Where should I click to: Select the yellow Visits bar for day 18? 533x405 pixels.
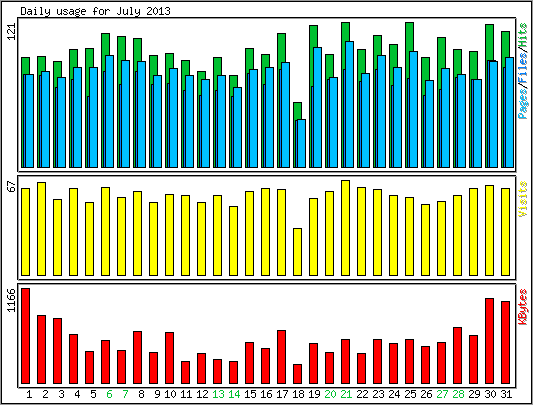click(297, 252)
